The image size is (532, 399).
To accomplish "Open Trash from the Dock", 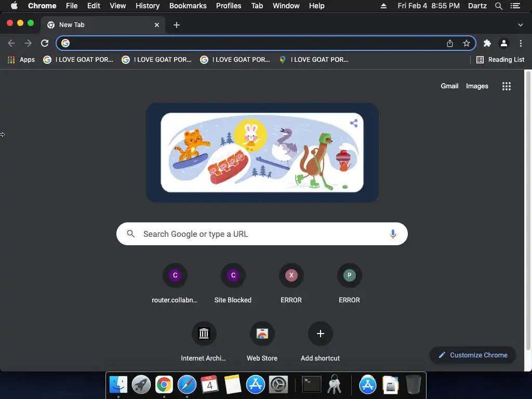I will 413,385.
